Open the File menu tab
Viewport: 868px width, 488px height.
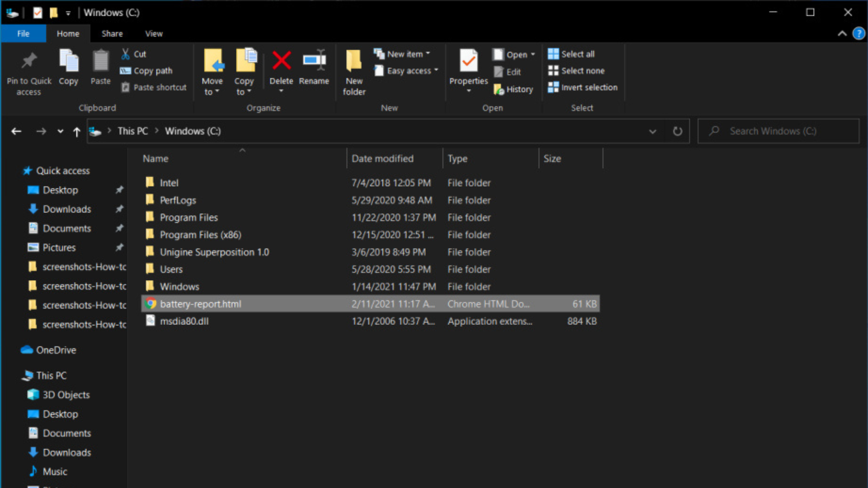23,34
